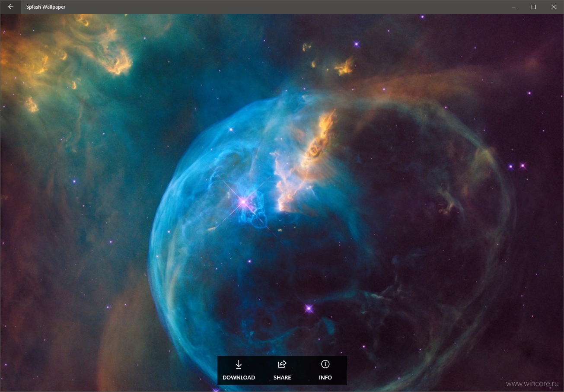
Task: Minimize the Splash Wallpaper window
Action: pyautogui.click(x=514, y=7)
